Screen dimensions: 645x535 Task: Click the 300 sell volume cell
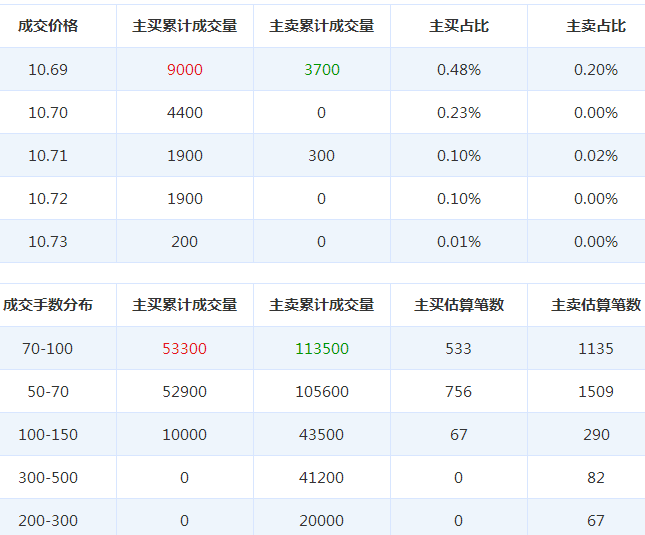pos(322,156)
